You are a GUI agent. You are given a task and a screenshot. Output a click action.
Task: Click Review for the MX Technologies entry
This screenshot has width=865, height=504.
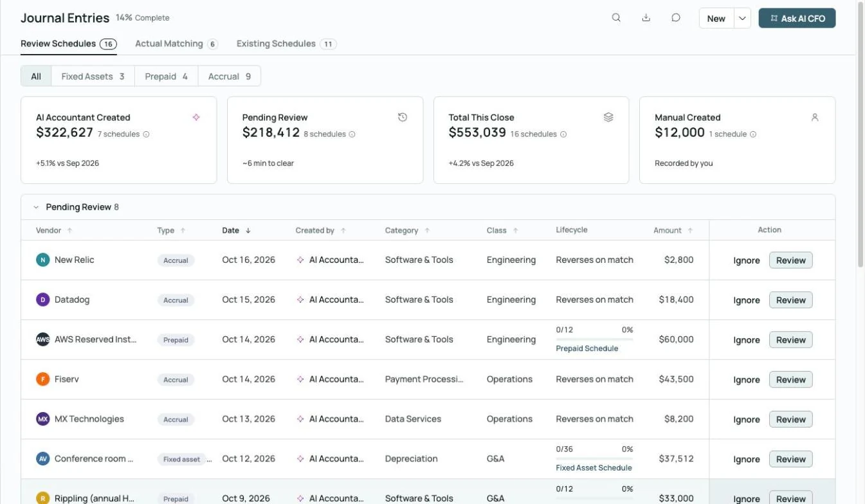(x=790, y=420)
